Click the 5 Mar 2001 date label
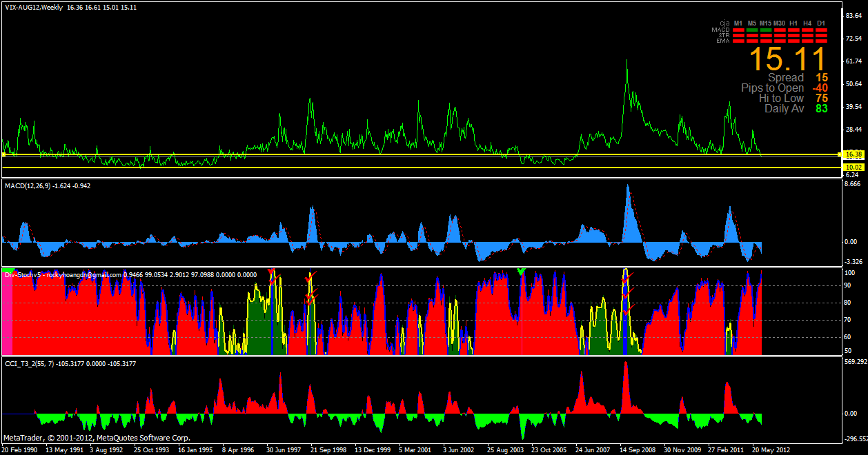The width and height of the screenshot is (868, 455). pyautogui.click(x=415, y=449)
